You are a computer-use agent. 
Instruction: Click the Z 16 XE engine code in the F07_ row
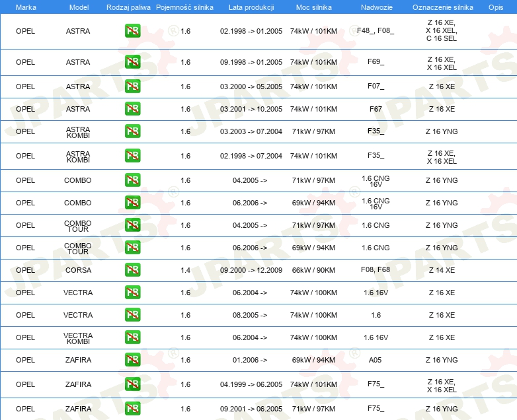point(442,87)
